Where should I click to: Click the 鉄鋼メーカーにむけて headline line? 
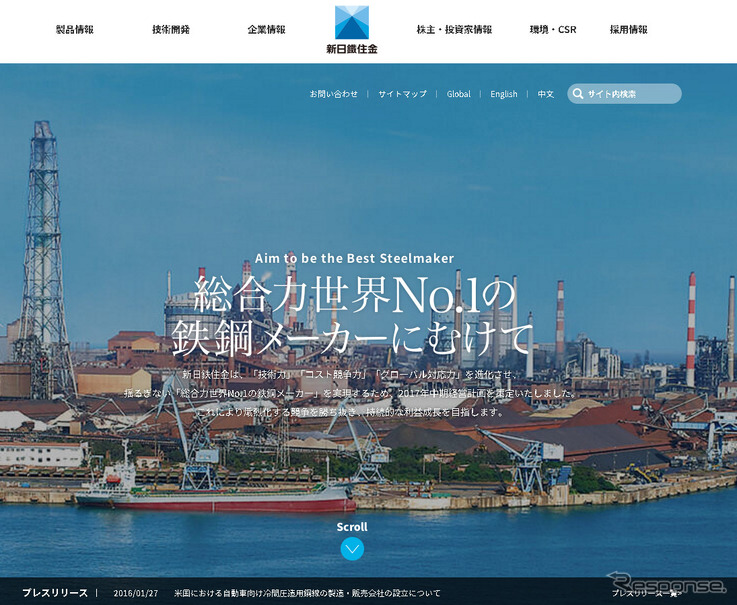click(x=352, y=338)
